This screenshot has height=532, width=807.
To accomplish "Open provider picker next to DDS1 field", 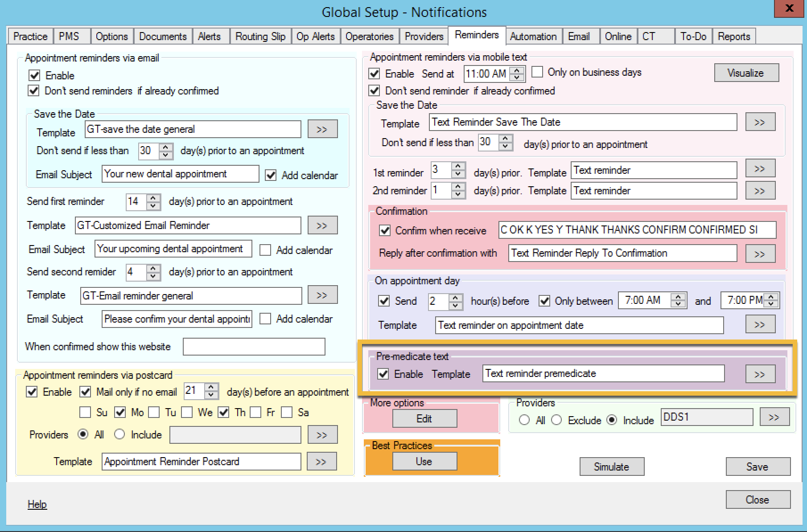I will click(x=774, y=417).
